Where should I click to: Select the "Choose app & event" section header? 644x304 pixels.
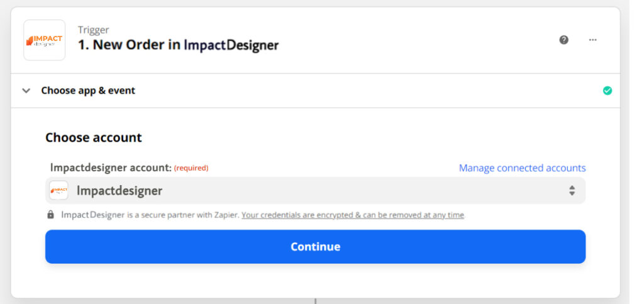coord(88,91)
